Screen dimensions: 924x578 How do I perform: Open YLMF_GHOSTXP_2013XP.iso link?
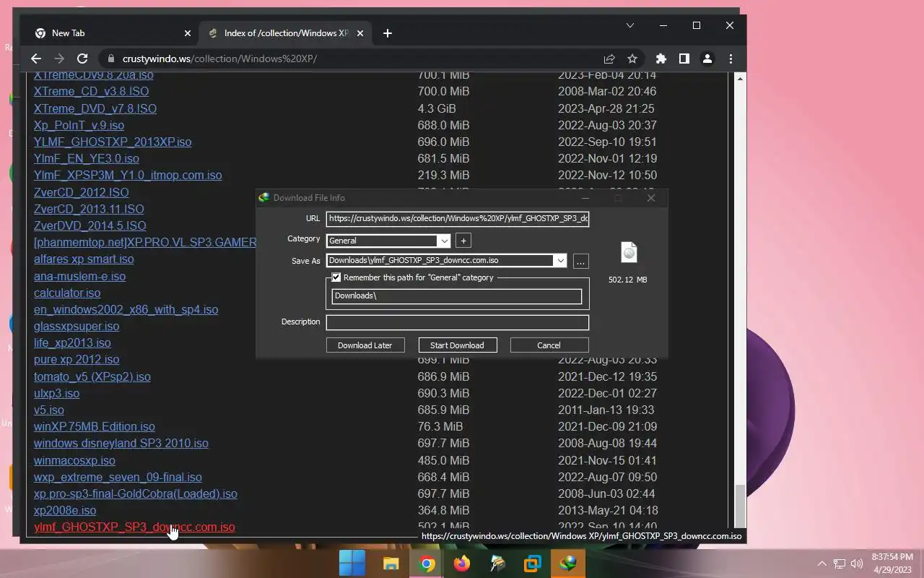pos(113,142)
